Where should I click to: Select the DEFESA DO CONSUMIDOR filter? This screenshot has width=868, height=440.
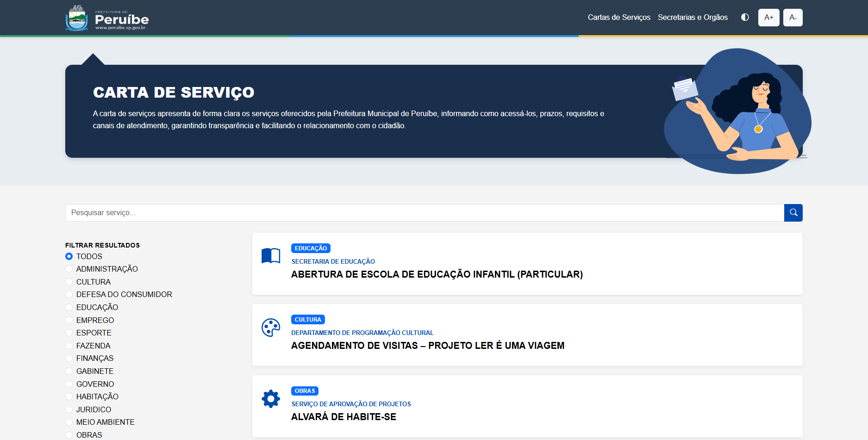69,294
